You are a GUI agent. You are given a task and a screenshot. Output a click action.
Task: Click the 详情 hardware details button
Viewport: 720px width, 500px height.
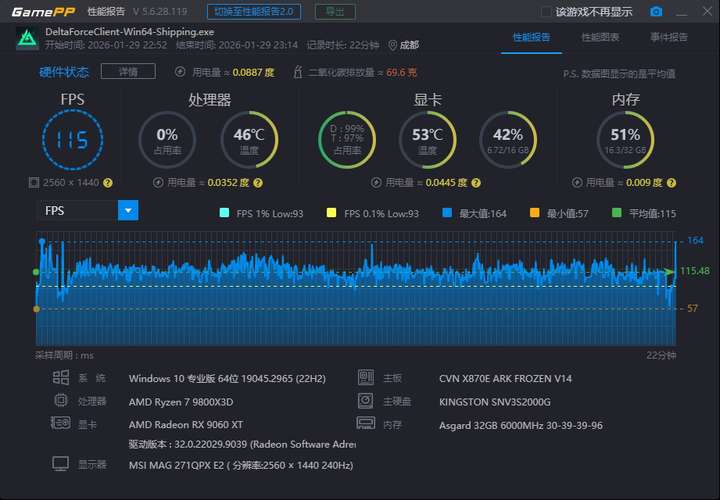click(x=128, y=71)
